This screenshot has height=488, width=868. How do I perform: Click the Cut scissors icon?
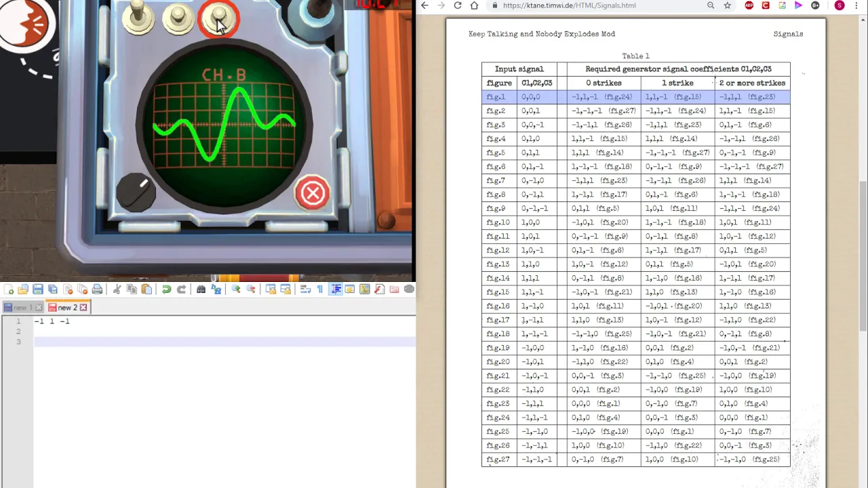coord(117,289)
